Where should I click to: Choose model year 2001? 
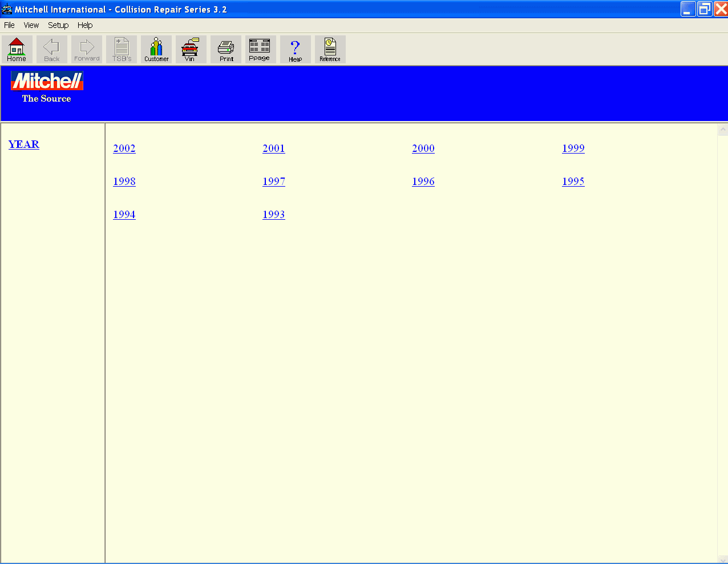point(274,148)
